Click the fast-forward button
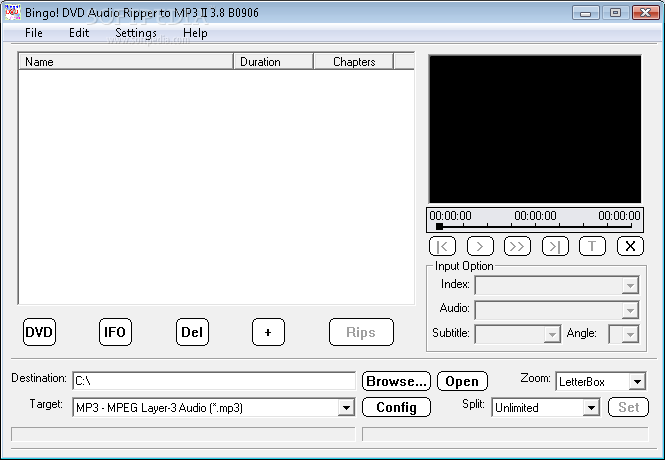This screenshot has height=460, width=665. pos(517,246)
